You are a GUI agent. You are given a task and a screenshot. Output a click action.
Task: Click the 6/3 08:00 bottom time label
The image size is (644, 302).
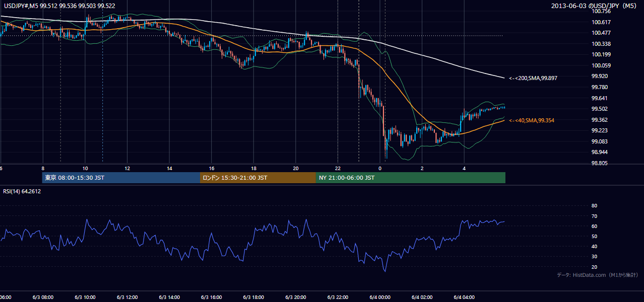[x=43, y=297]
